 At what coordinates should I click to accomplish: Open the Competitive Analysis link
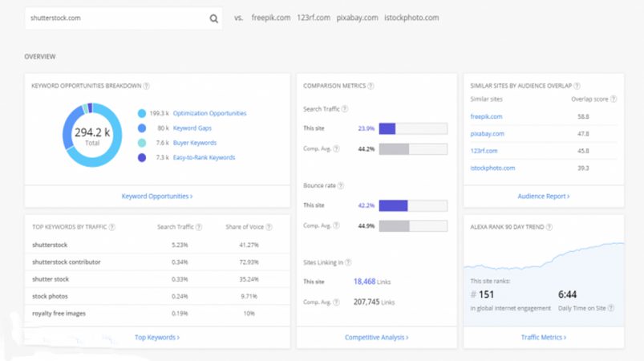[377, 338]
